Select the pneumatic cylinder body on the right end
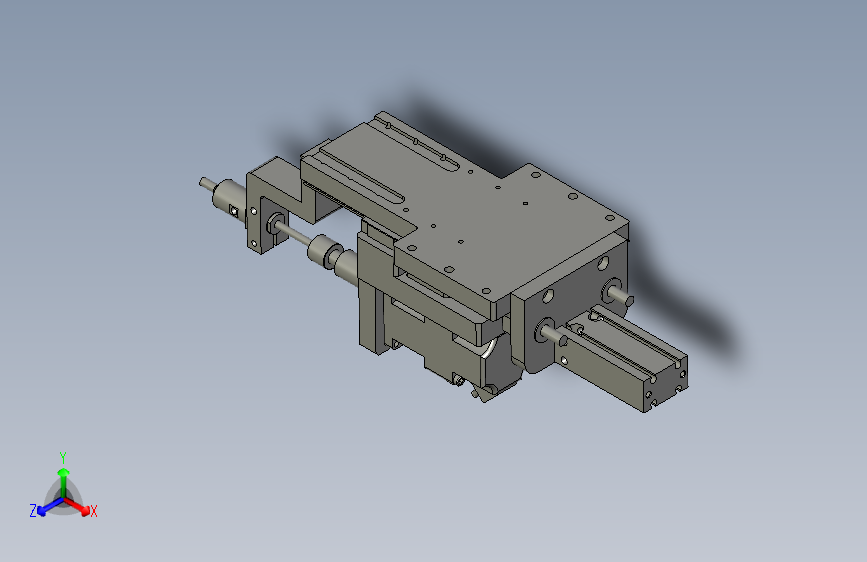This screenshot has width=867, height=562. pyautogui.click(x=622, y=358)
